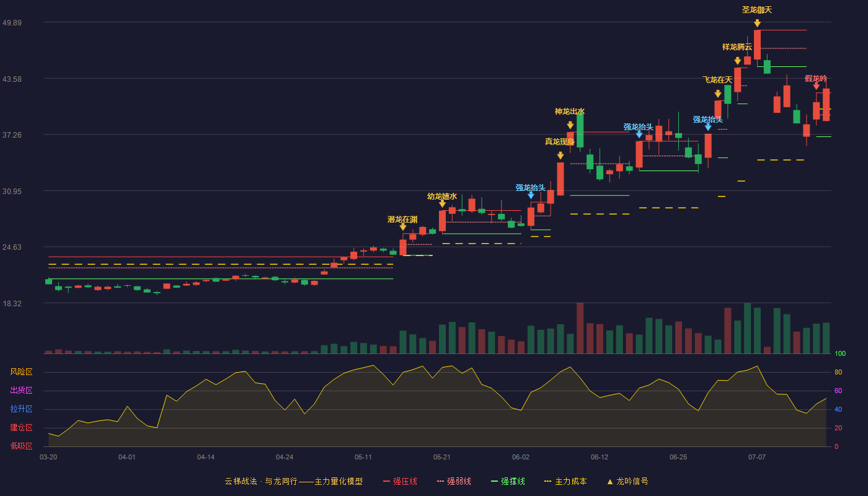Click the 祥龙腾云 signal arrow marker
This screenshot has width=868, height=496.
tap(738, 61)
